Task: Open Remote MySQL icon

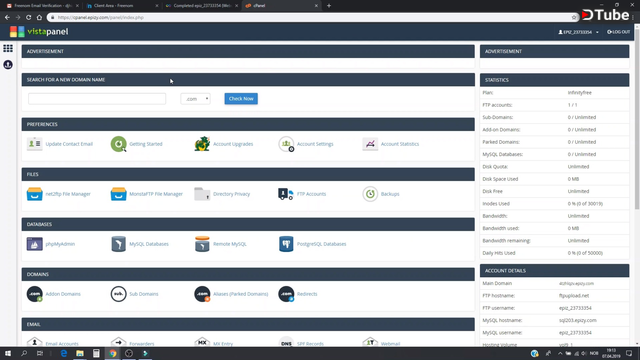Action: coord(202,244)
